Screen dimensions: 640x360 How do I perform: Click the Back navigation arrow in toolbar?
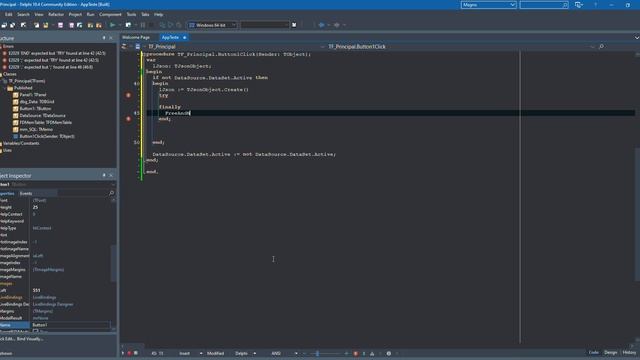pyautogui.click(x=322, y=25)
